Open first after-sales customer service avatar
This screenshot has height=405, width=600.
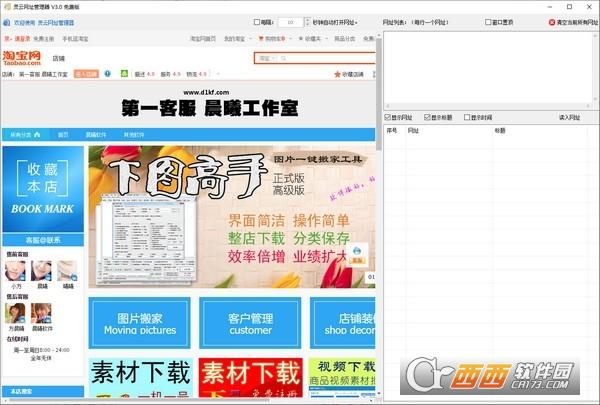point(15,313)
